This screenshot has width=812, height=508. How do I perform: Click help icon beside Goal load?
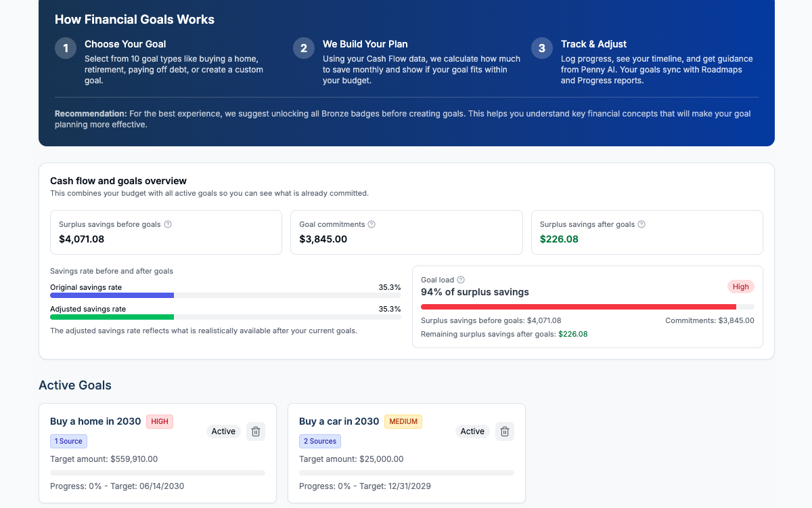click(461, 280)
